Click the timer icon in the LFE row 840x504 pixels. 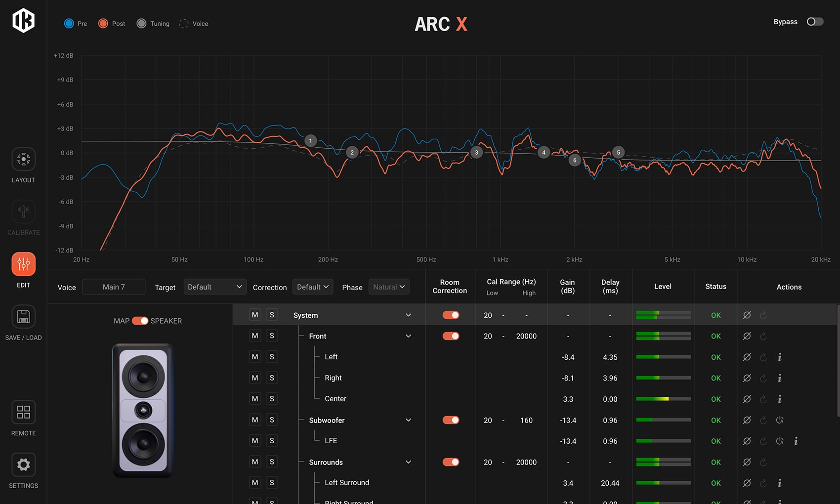(x=780, y=441)
